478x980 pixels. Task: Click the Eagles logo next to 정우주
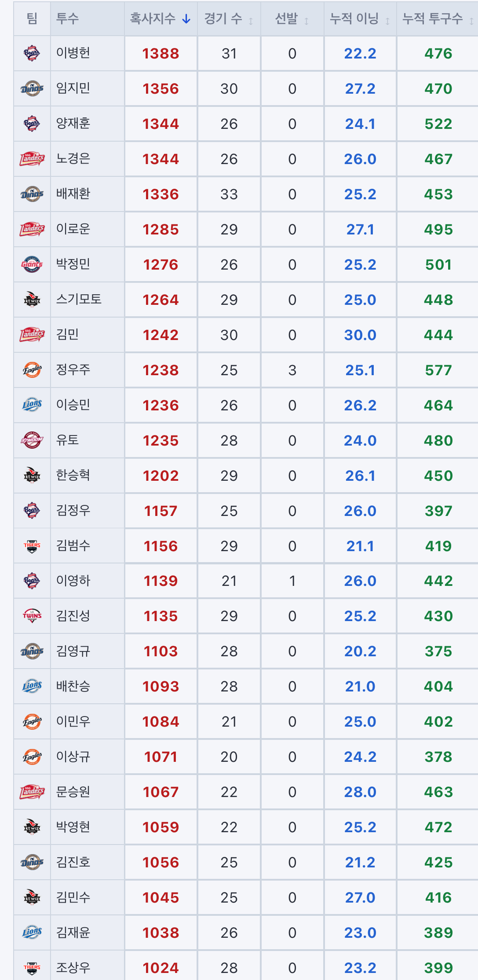tap(32, 370)
